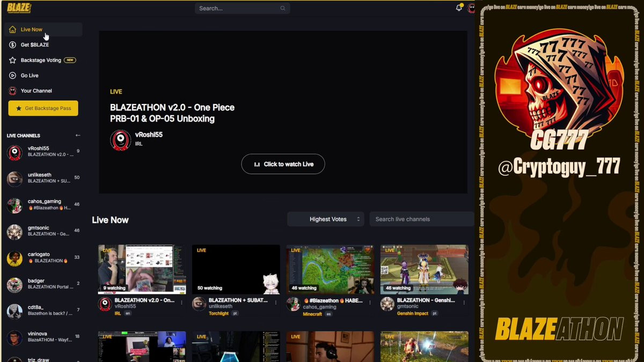This screenshot has width=644, height=362.
Task: Open the Genshin Impact category link
Action: [413, 313]
